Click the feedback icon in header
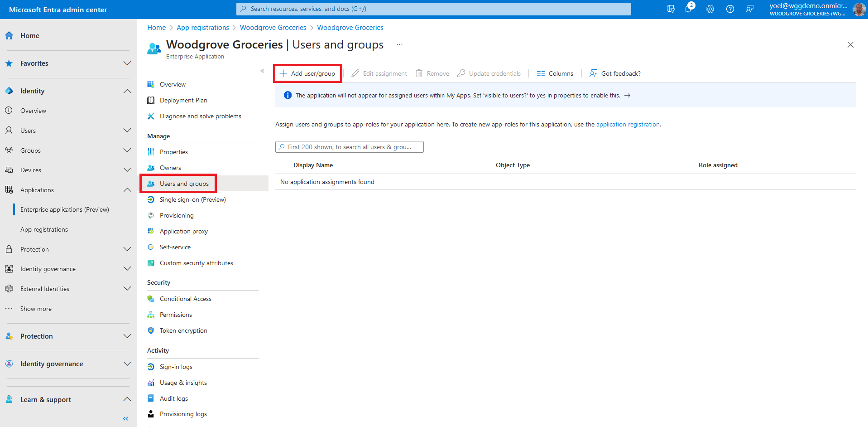The height and width of the screenshot is (427, 868). click(750, 9)
